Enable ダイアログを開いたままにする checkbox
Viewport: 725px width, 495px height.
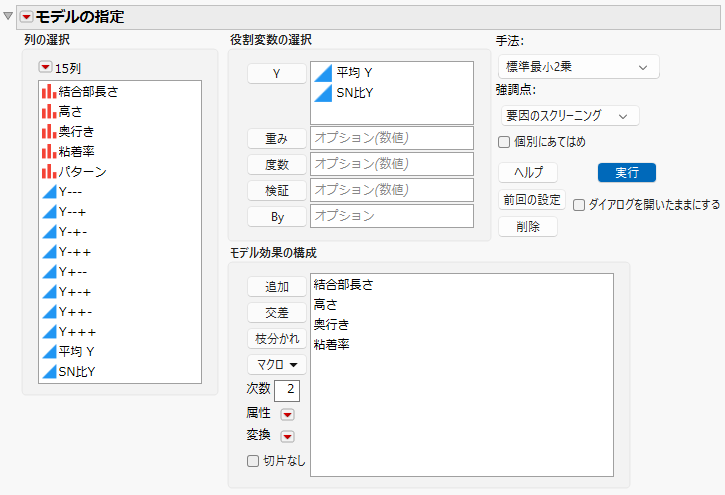coord(579,205)
